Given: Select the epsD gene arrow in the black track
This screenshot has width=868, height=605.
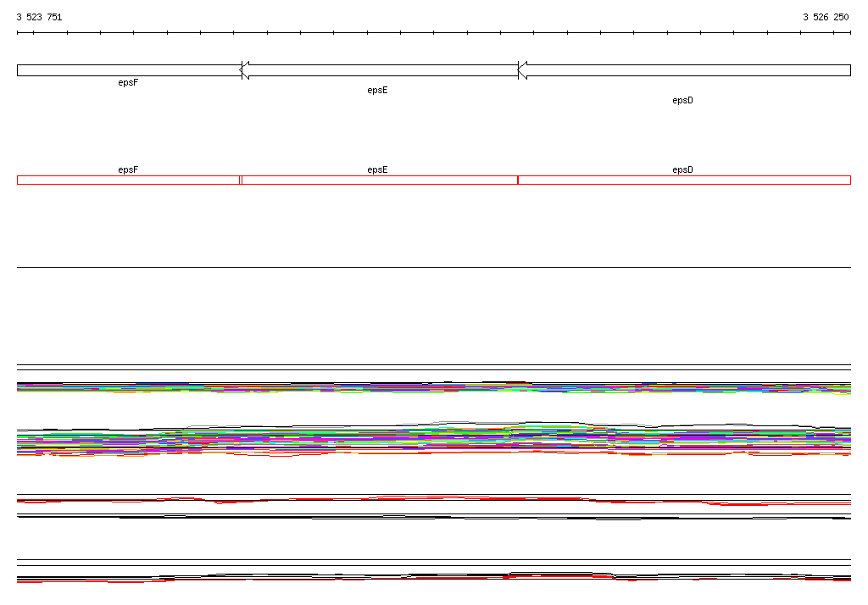Looking at the screenshot, I should click(684, 70).
